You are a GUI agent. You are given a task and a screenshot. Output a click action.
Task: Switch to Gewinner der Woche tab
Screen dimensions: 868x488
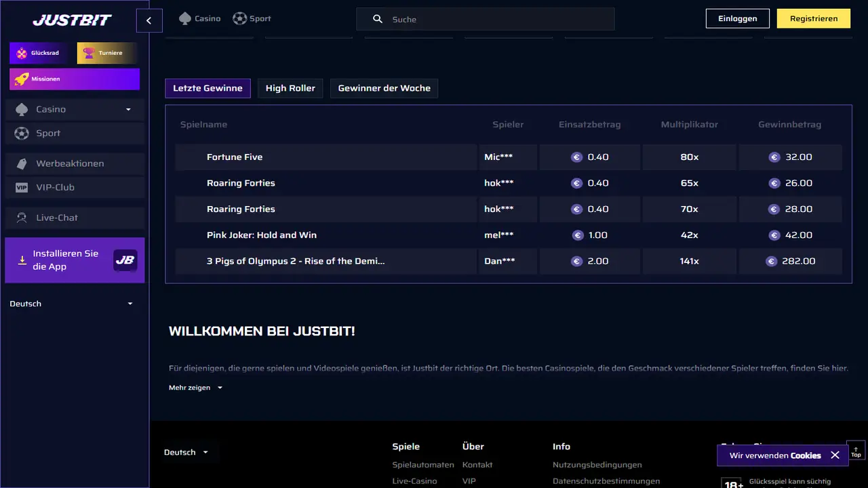(384, 88)
